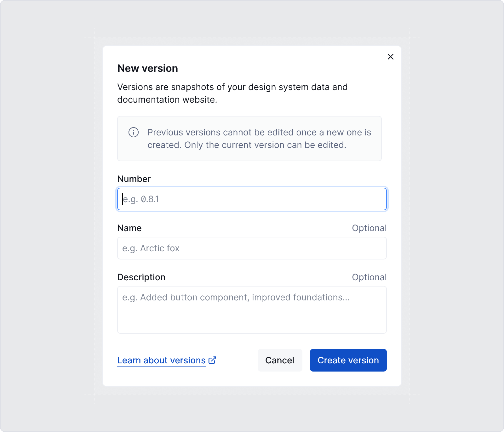Click the Name field with Arctic fox placeholder

tap(252, 248)
